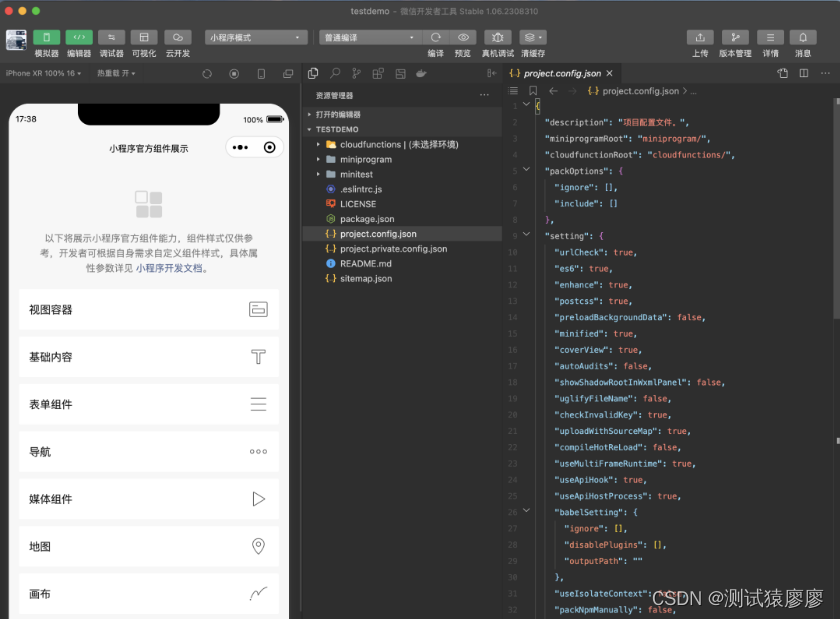
Task: Open the 基础内容 component item
Action: (x=149, y=357)
